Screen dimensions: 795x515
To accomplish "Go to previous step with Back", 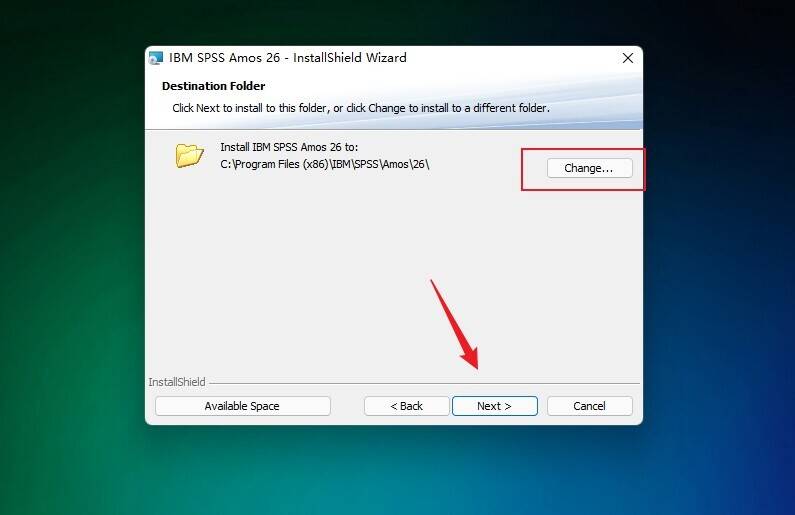I will (x=406, y=406).
